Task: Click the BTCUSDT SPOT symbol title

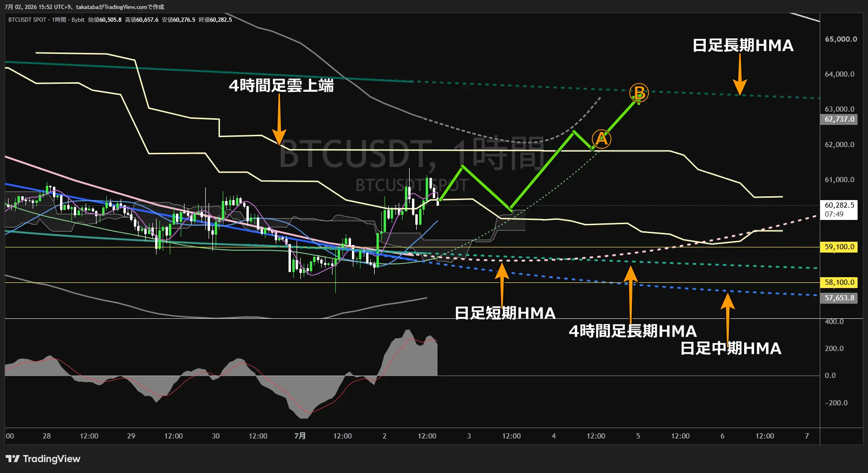Action: 27,20
